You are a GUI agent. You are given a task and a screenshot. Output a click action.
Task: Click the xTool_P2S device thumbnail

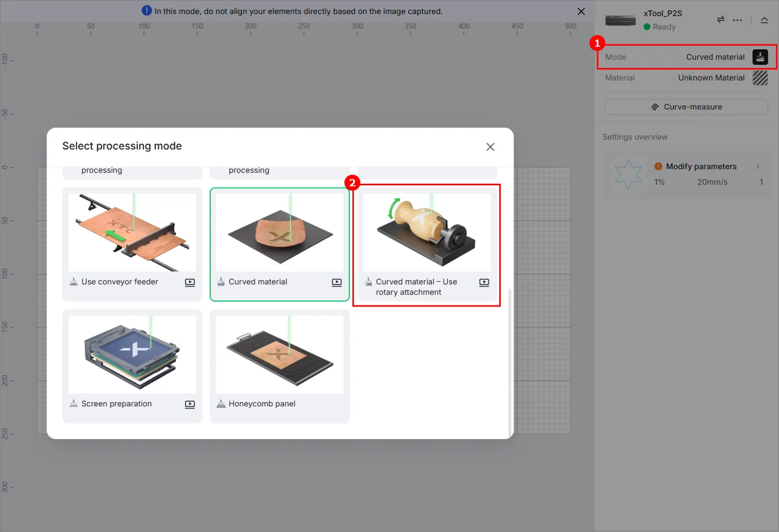(620, 21)
